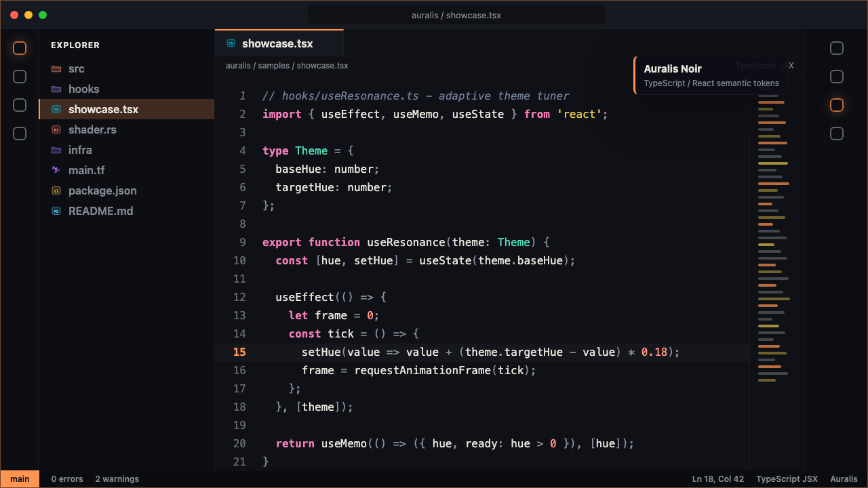The image size is (868, 488).
Task: Click the Rust file icon next to shader.rs
Action: 56,129
